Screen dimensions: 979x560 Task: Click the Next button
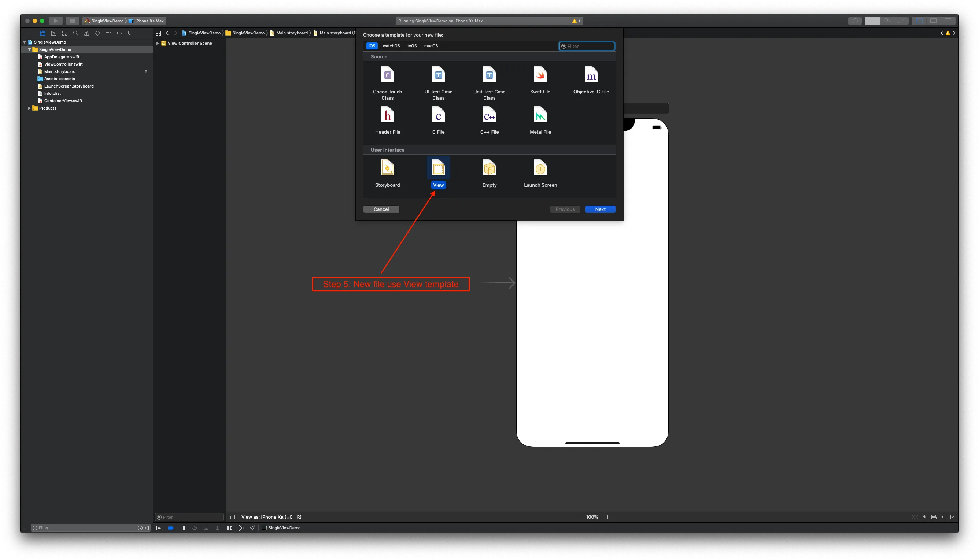(x=600, y=209)
